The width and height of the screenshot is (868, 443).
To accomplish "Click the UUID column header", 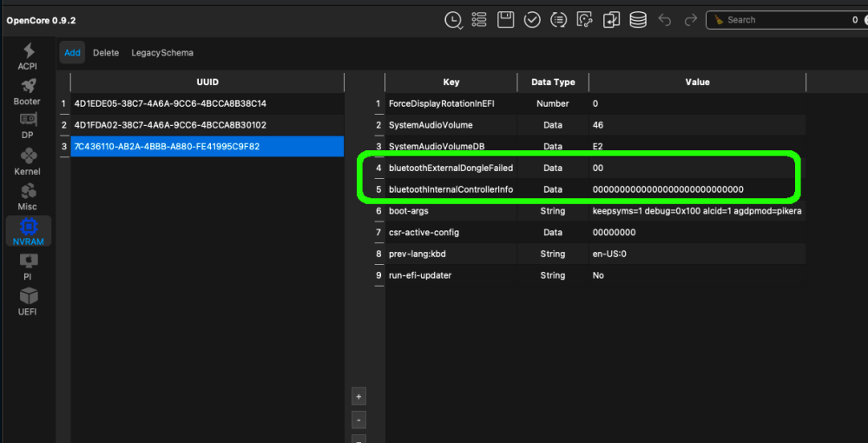I will pos(207,82).
